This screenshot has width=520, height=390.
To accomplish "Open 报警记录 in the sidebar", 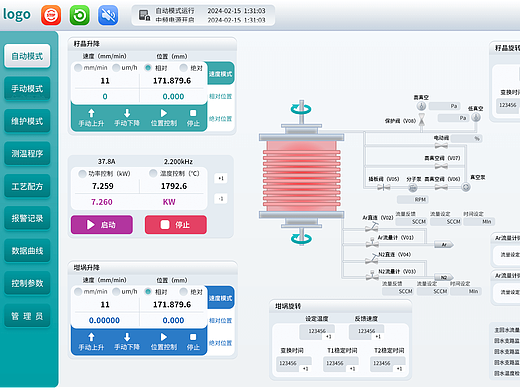I will coord(27,218).
